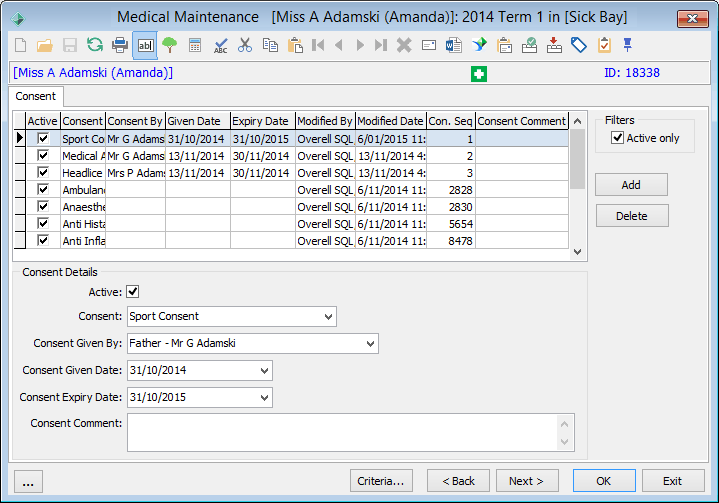Click the consent grid scroll up arrow
Image resolution: width=719 pixels, height=503 pixels.
577,121
